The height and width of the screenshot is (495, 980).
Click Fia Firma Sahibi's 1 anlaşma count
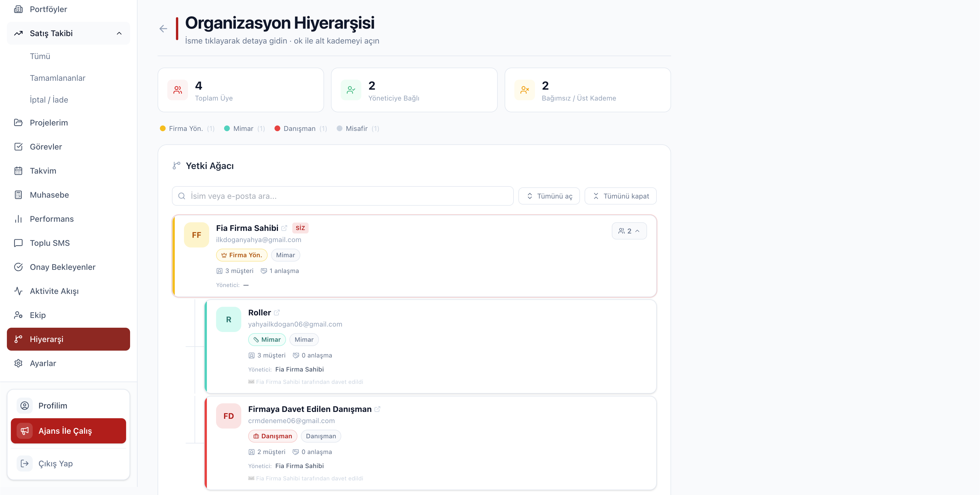coord(280,271)
